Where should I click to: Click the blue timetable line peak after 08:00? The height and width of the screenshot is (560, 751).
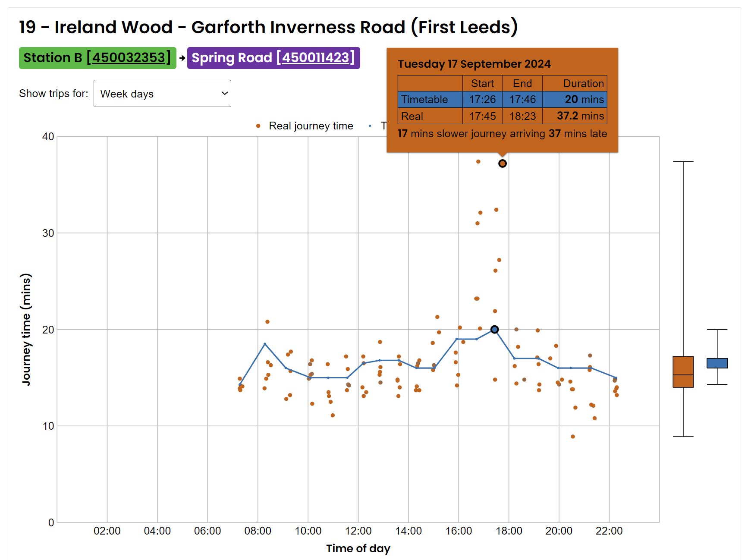265,344
